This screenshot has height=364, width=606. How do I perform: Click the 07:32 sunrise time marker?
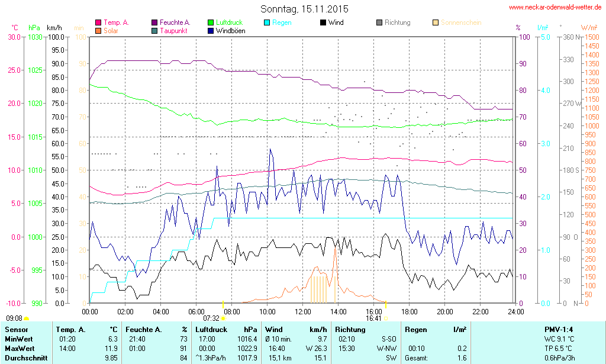coord(211,318)
